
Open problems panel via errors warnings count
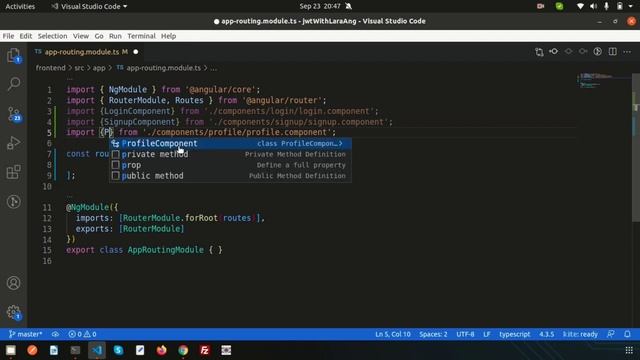82,334
